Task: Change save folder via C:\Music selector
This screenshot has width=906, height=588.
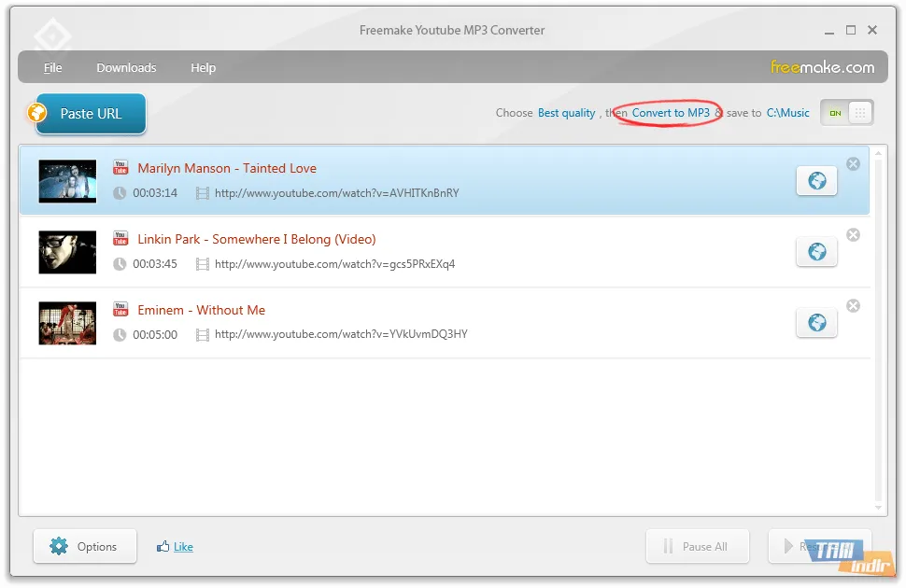Action: tap(787, 112)
